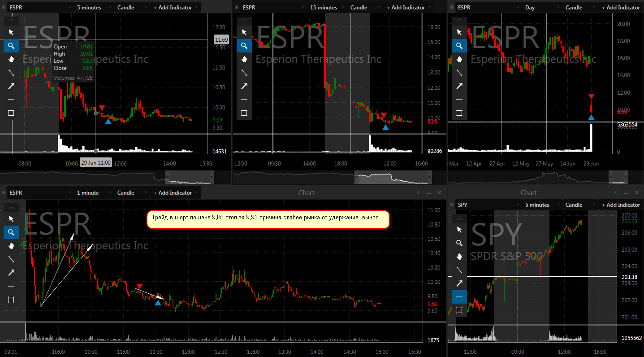Click Add Indicator in ESPR 1 minute chart
This screenshot has width=644, height=357.
tap(175, 193)
